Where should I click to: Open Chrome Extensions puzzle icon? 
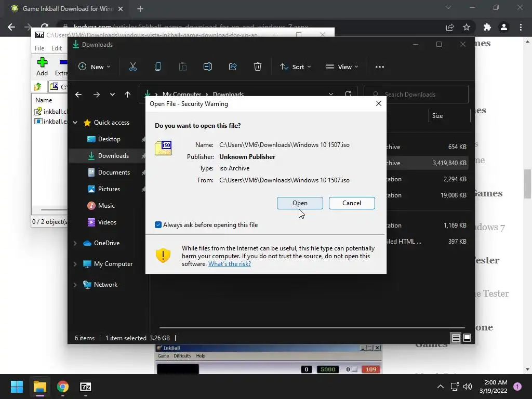point(487,27)
